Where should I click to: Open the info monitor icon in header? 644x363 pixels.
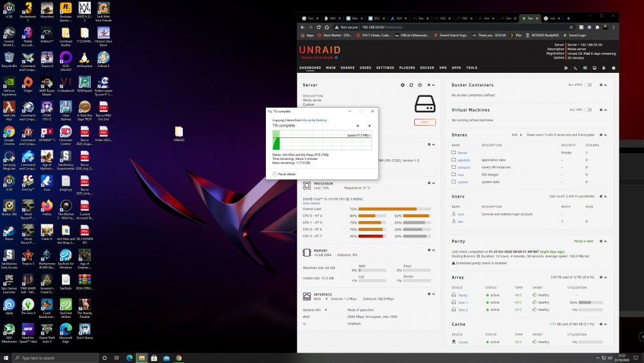[594, 68]
